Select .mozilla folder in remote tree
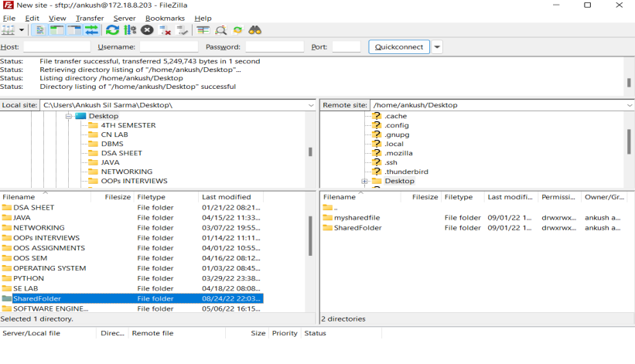This screenshot has width=635, height=364. coord(398,153)
